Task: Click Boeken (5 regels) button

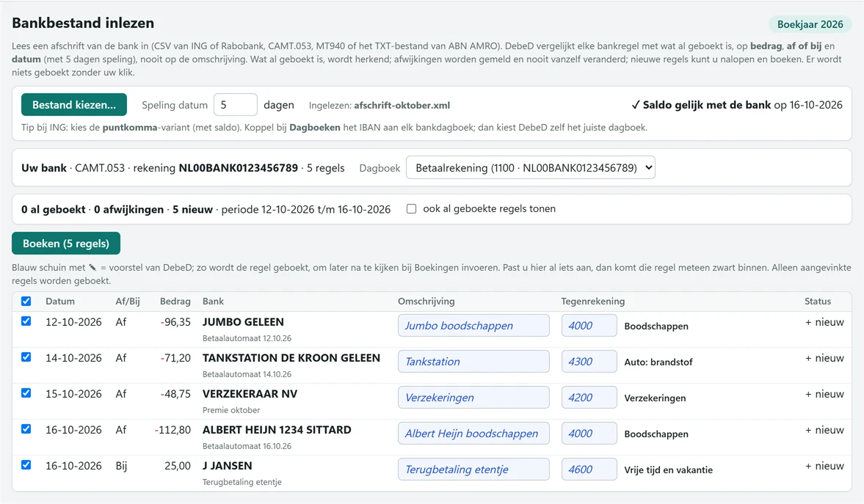Action: pos(66,244)
